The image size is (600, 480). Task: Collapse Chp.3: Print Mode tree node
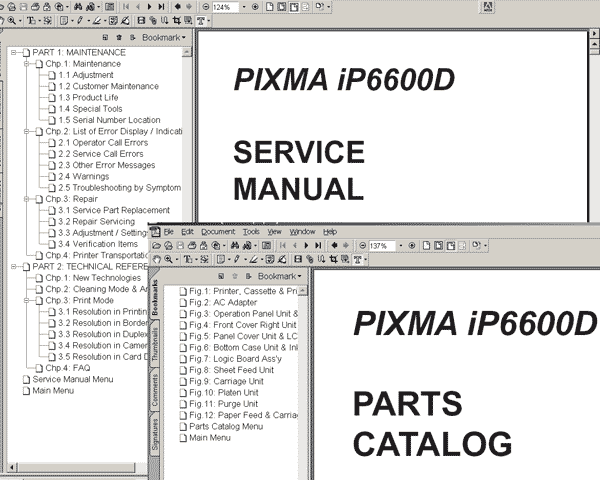pos(26,300)
